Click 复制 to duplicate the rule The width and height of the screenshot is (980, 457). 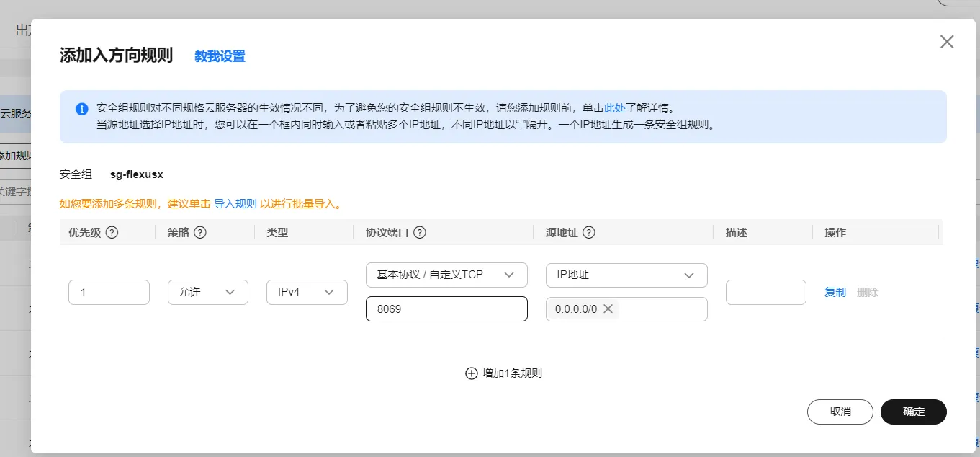tap(835, 292)
